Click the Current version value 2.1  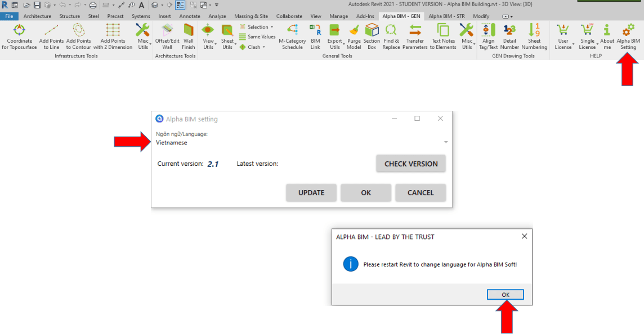pyautogui.click(x=213, y=164)
